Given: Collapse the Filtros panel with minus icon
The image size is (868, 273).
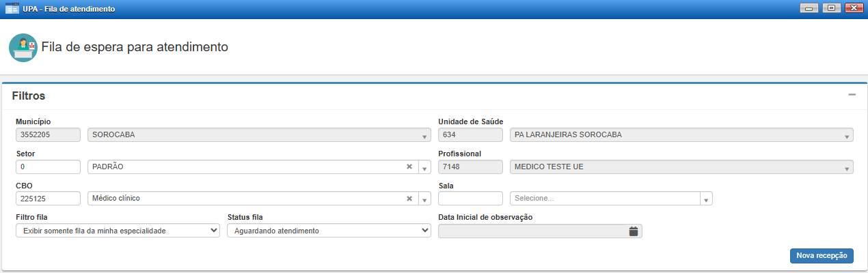Looking at the screenshot, I should (x=852, y=95).
